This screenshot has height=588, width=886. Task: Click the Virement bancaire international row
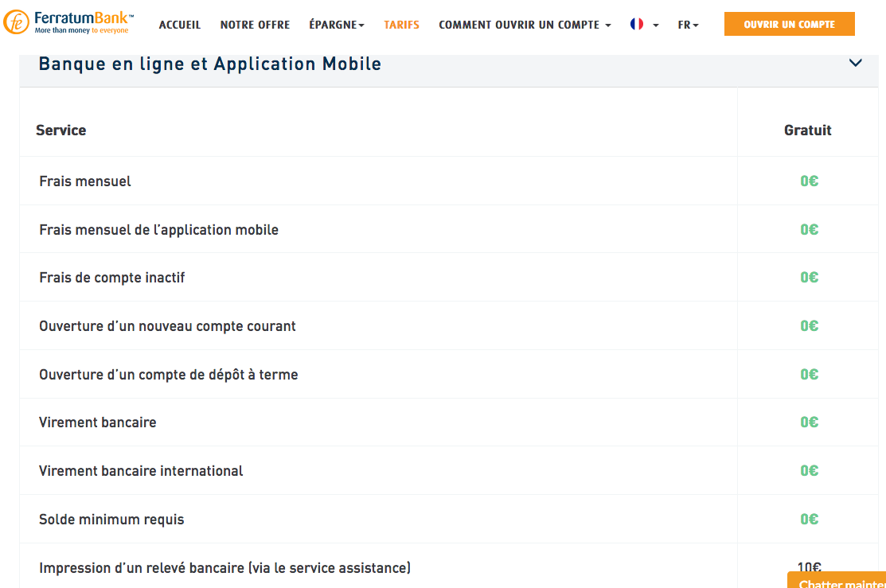(x=141, y=471)
